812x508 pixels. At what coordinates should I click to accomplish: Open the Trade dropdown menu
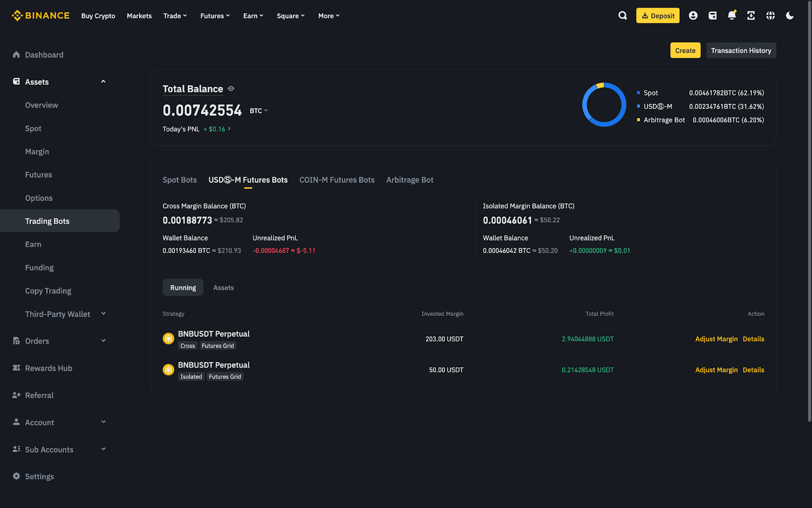tap(175, 16)
